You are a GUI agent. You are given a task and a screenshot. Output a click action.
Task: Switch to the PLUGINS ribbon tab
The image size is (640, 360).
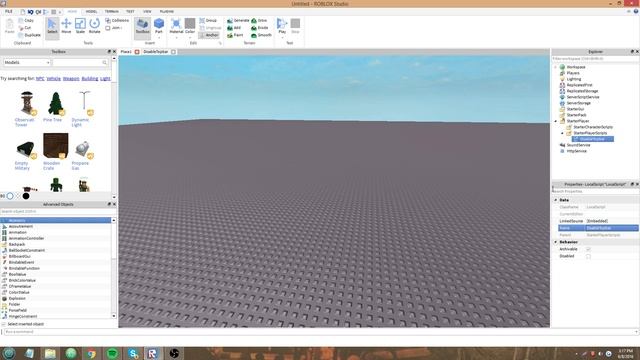tap(167, 11)
